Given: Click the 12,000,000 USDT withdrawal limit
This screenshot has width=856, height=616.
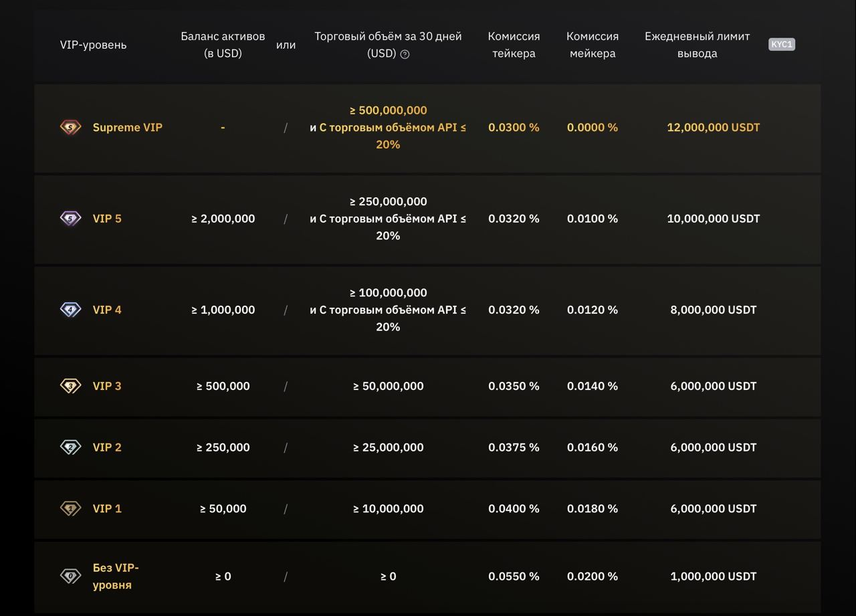Looking at the screenshot, I should [713, 127].
